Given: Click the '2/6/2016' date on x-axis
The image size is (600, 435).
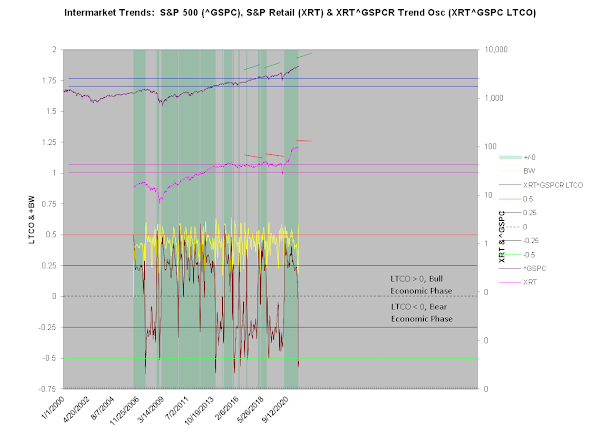Looking at the screenshot, I should pyautogui.click(x=227, y=408).
